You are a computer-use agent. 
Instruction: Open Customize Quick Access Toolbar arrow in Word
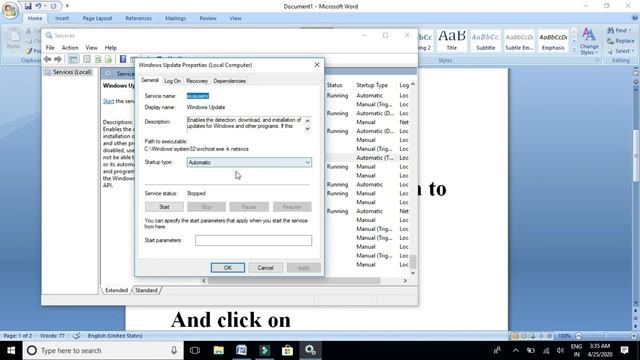67,6
